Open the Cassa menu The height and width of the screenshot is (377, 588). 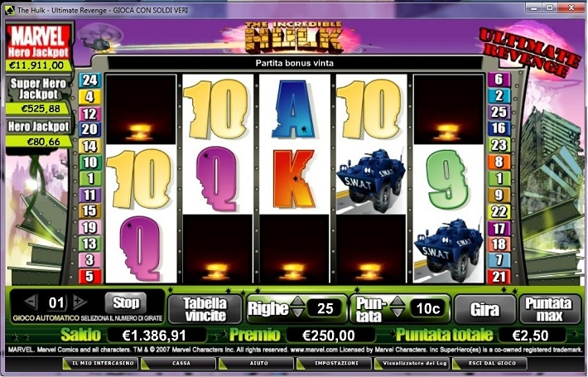[181, 364]
